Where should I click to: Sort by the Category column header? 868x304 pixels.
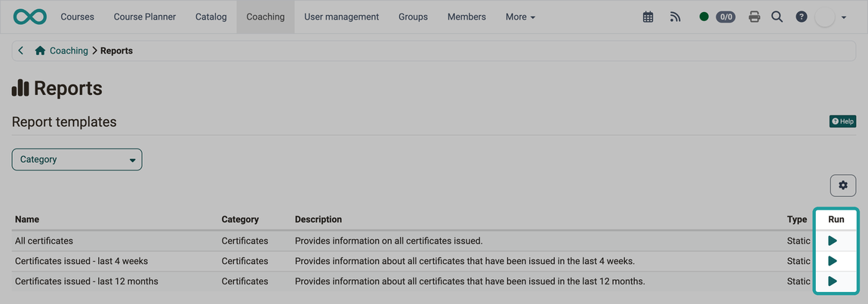click(x=240, y=220)
